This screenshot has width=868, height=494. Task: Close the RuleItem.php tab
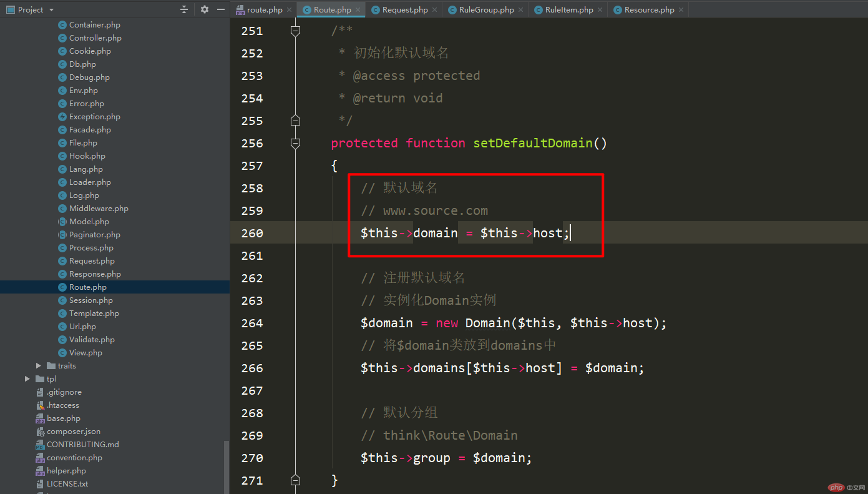coord(600,10)
